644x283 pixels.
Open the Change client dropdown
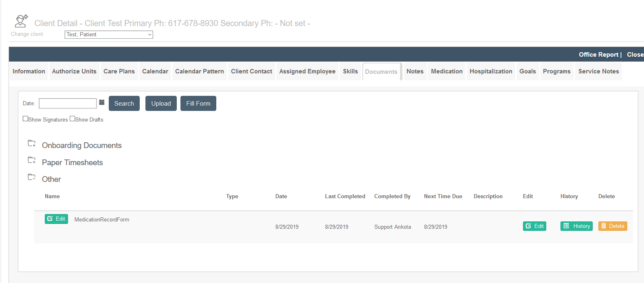[109, 35]
